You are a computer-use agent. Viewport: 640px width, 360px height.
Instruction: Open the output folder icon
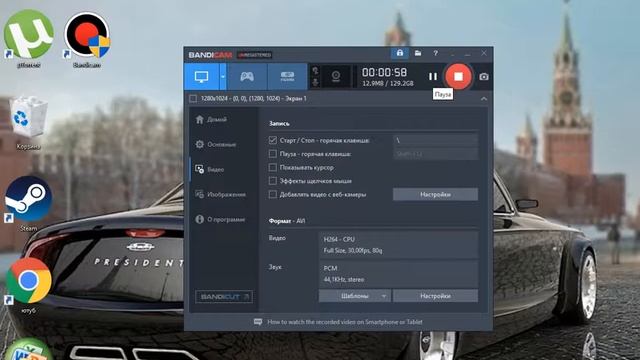point(418,53)
